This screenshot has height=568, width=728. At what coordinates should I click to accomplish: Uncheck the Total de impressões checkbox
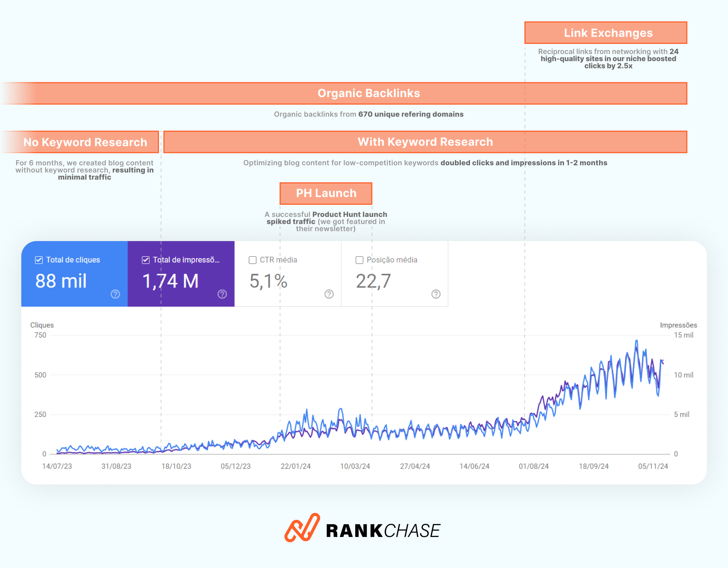[x=145, y=260]
